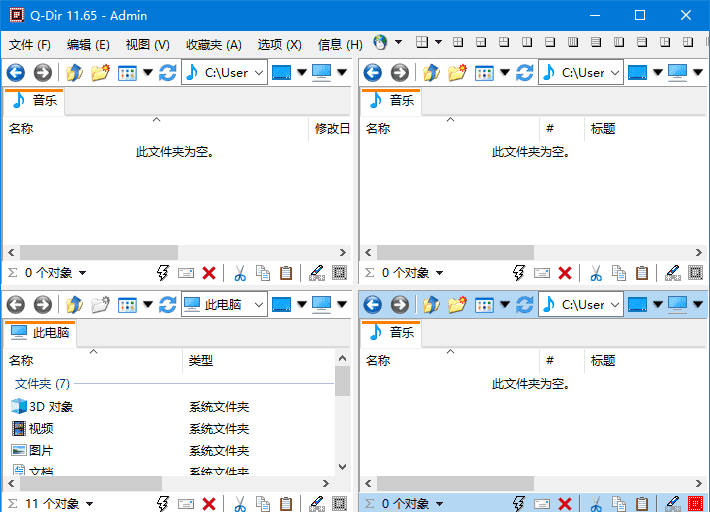Go back in the bottom-right pane

(x=373, y=304)
